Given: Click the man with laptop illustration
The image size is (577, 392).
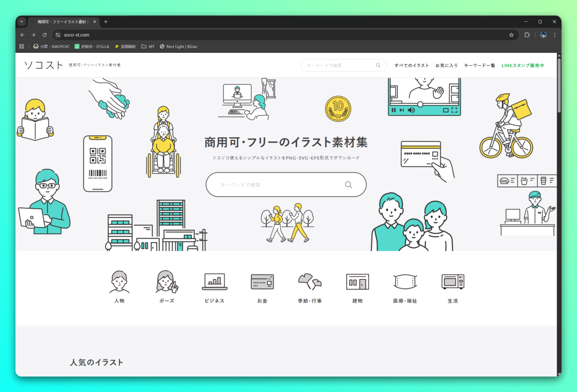Looking at the screenshot, I should point(44,201).
